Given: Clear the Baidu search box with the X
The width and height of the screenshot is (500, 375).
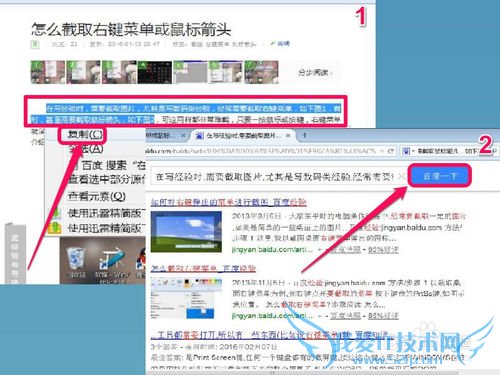Looking at the screenshot, I should pyautogui.click(x=402, y=176).
